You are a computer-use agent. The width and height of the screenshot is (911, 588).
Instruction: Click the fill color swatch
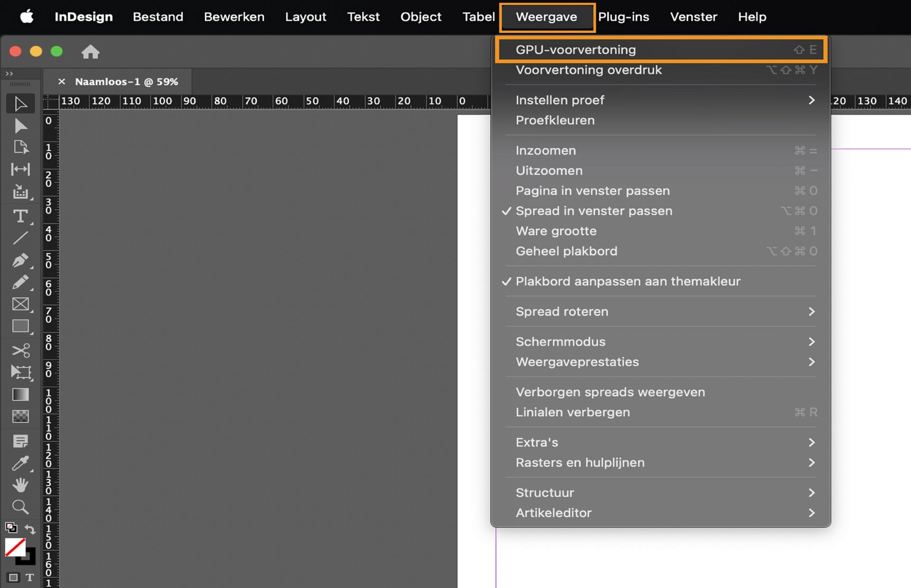(15, 548)
